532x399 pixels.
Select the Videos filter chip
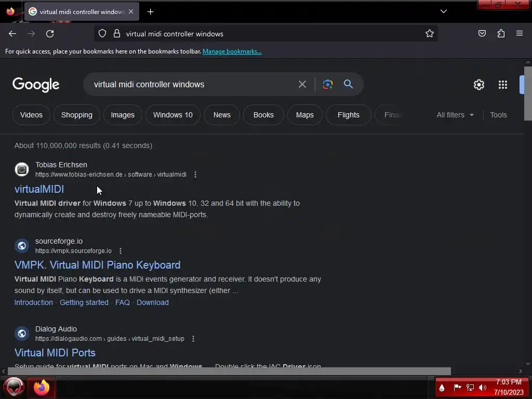31,115
